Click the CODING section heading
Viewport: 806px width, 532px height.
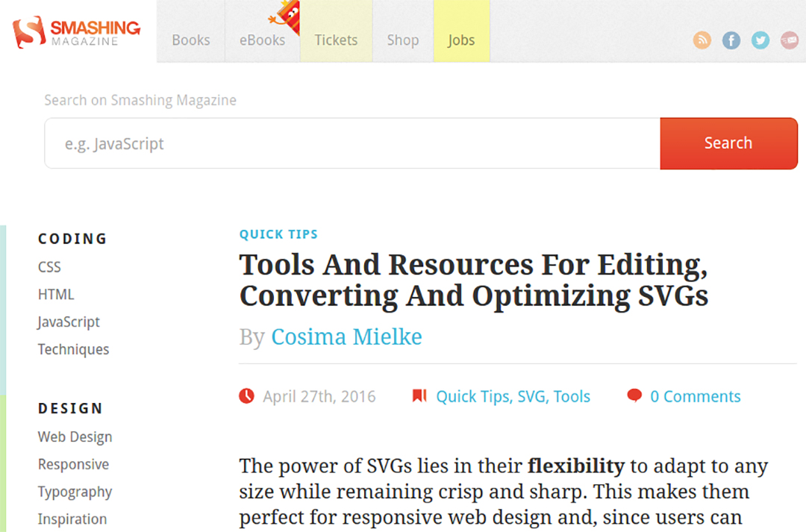click(x=72, y=239)
